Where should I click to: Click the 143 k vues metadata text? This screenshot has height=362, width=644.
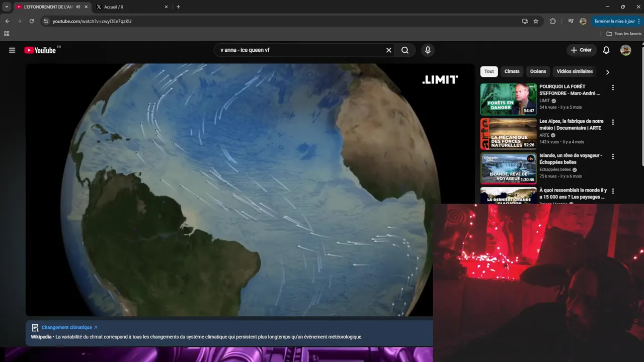pyautogui.click(x=550, y=142)
